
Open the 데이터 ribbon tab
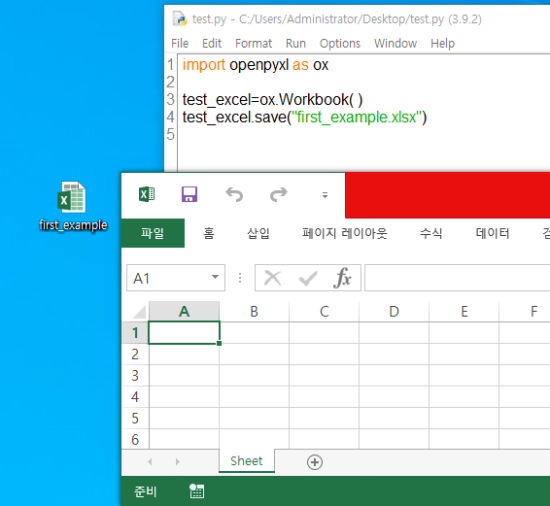(x=492, y=233)
